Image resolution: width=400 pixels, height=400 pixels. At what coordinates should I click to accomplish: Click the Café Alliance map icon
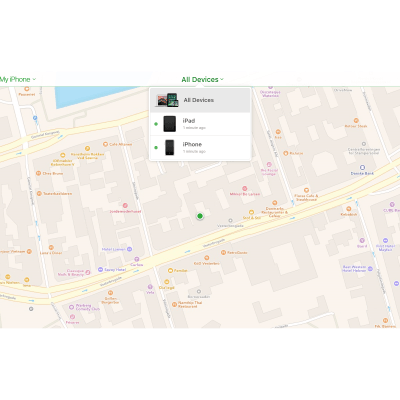[x=105, y=144]
